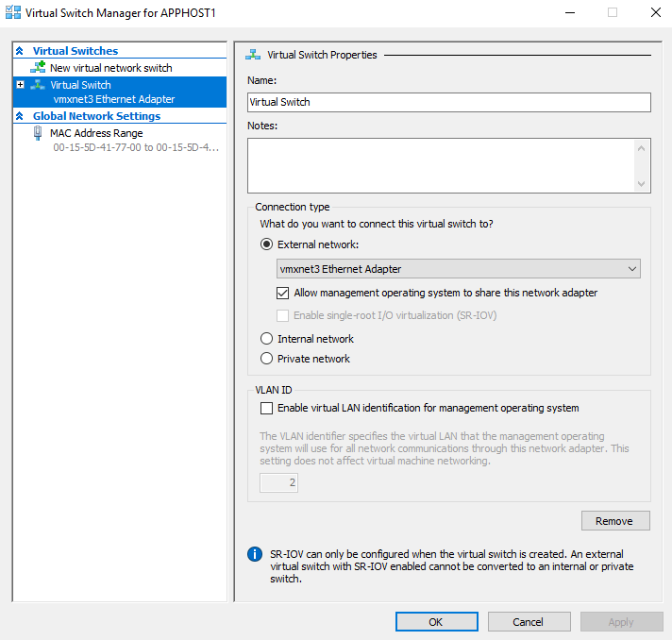
Task: Enable virtual LAN identification checkbox
Action: click(266, 408)
